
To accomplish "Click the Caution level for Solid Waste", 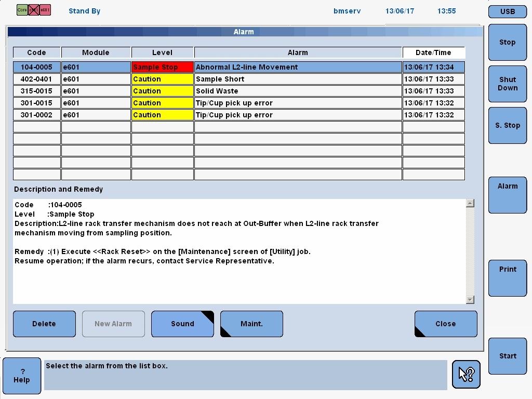I will (163, 91).
